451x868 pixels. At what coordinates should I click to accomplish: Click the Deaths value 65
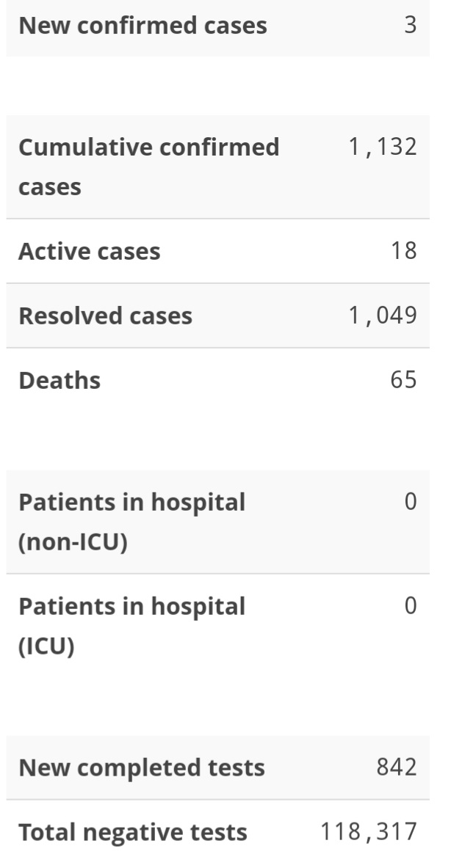click(x=403, y=380)
